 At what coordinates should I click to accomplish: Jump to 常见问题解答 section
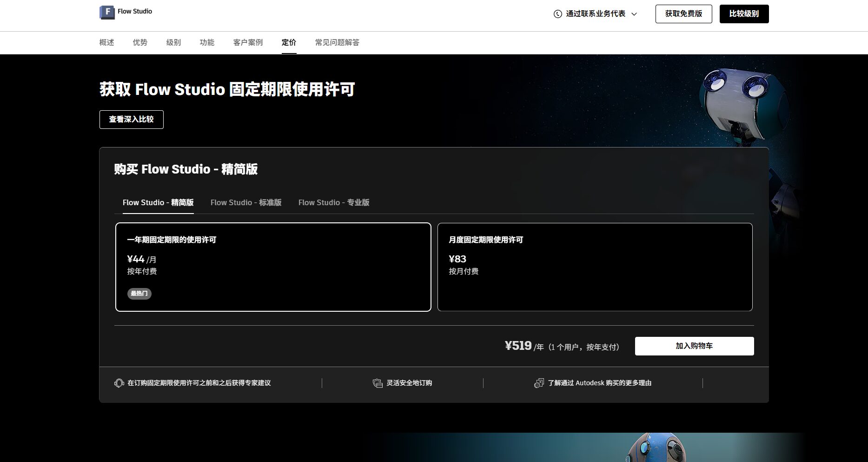(337, 42)
